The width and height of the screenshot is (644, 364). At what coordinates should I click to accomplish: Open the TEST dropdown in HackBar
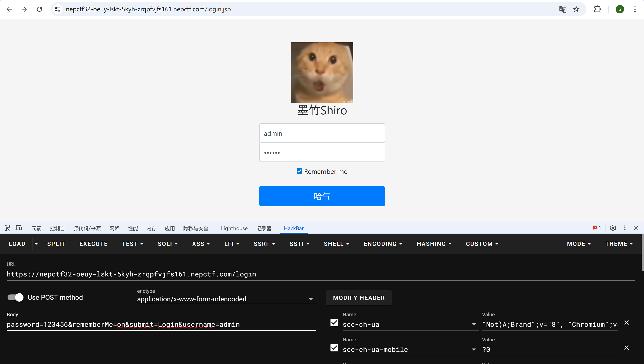pos(132,244)
